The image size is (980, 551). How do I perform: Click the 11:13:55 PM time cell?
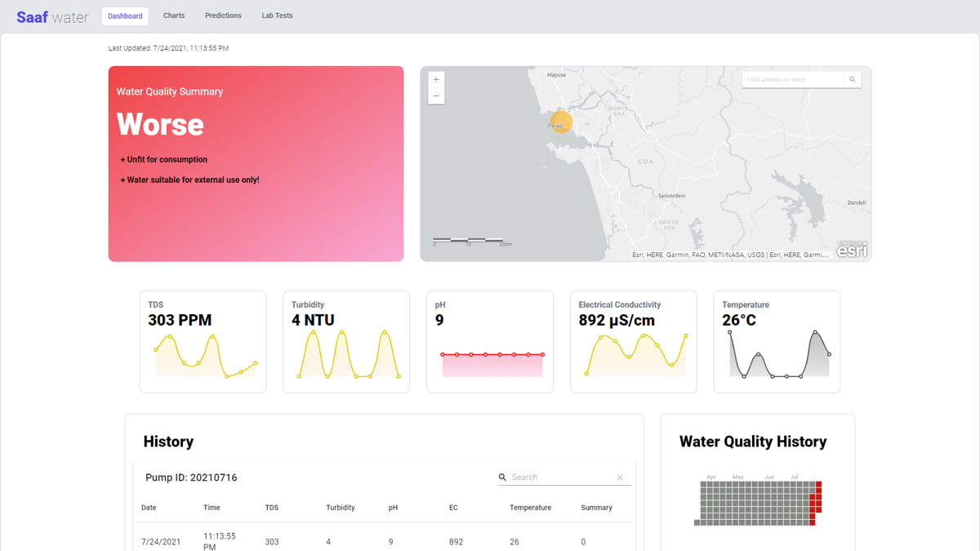[220, 541]
